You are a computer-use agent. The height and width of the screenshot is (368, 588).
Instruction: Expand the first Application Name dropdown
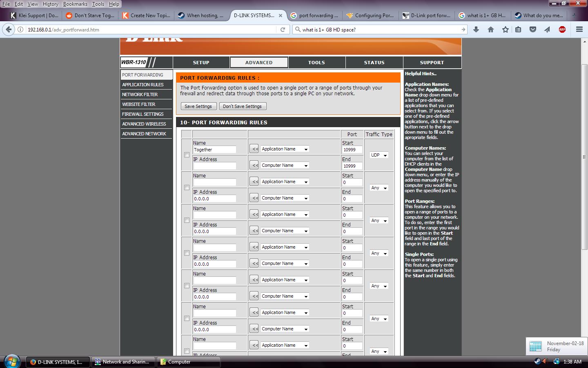tap(285, 149)
